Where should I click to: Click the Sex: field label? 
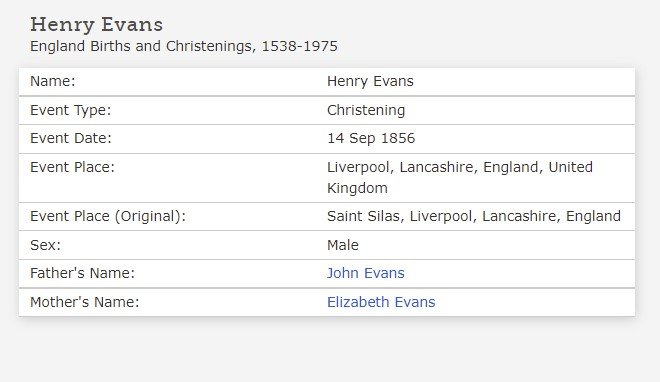45,245
